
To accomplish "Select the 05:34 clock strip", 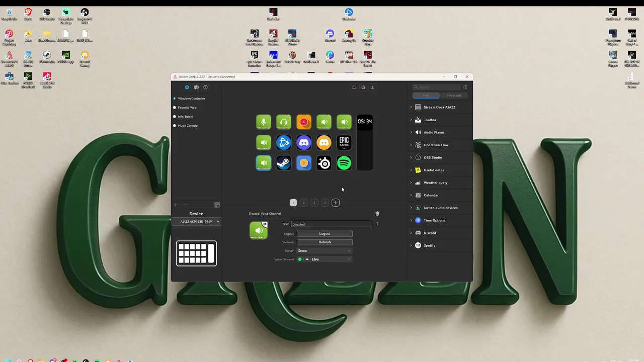I will [365, 142].
